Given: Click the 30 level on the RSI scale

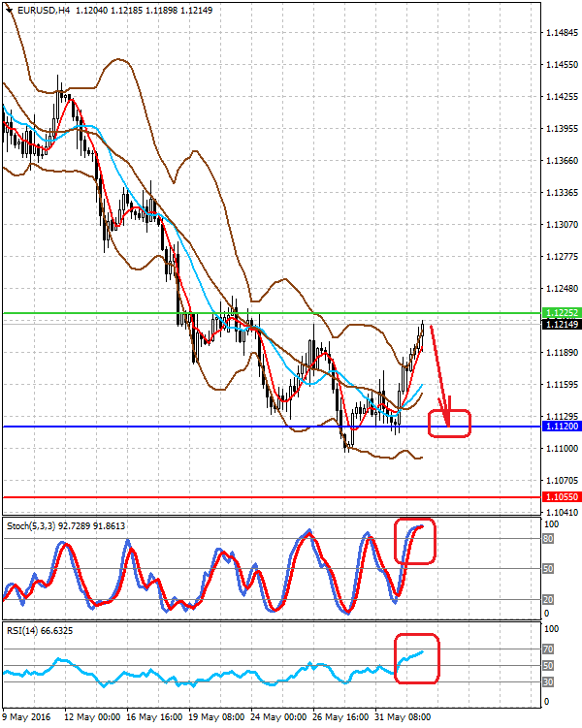Looking at the screenshot, I should (548, 682).
